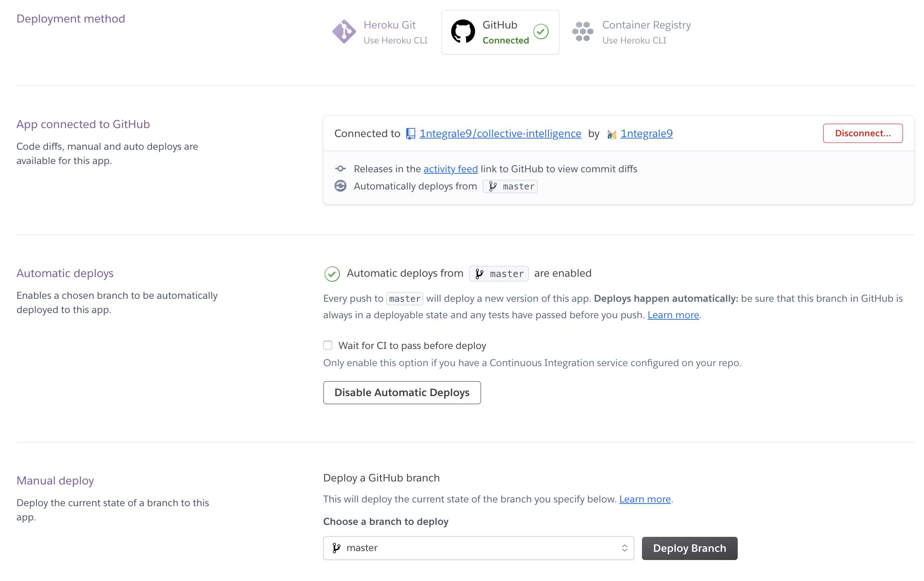
Task: Click the Deploy Branch button
Action: click(x=689, y=548)
